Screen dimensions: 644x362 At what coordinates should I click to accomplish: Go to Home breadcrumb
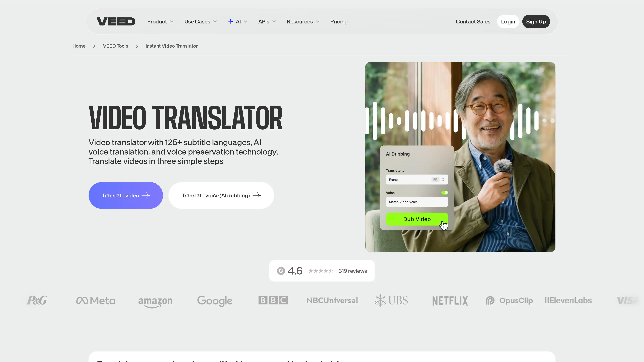79,46
